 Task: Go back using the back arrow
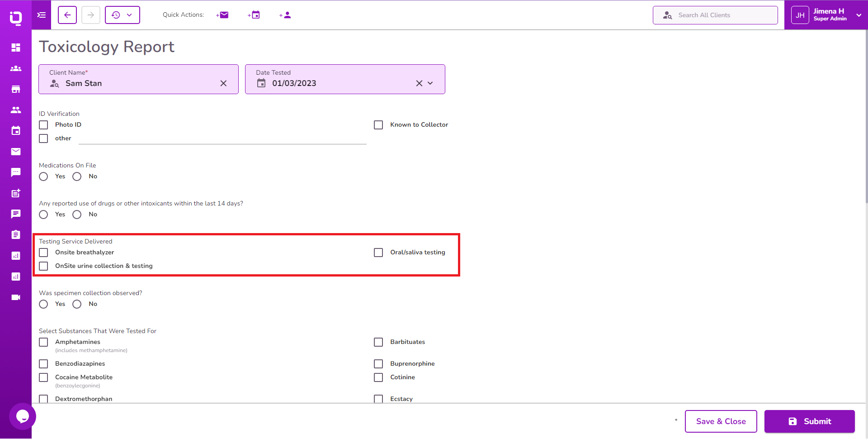coord(67,15)
